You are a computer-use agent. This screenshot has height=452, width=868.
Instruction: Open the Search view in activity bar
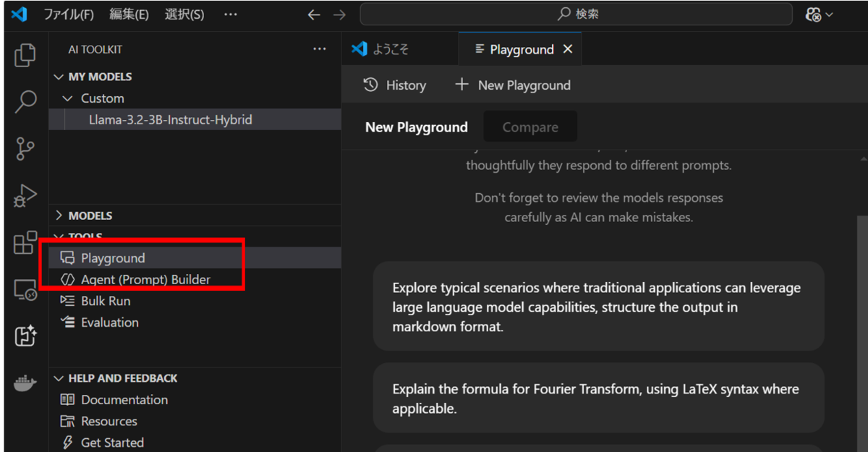[x=25, y=102]
